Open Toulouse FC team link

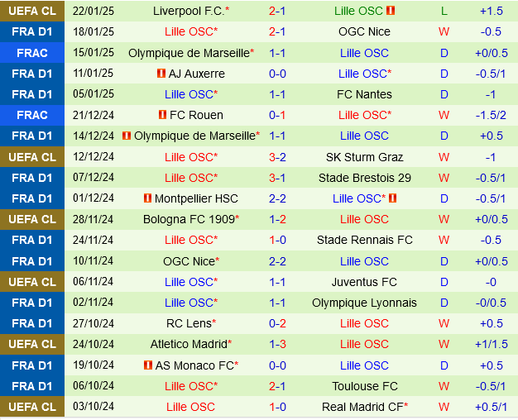point(364,386)
